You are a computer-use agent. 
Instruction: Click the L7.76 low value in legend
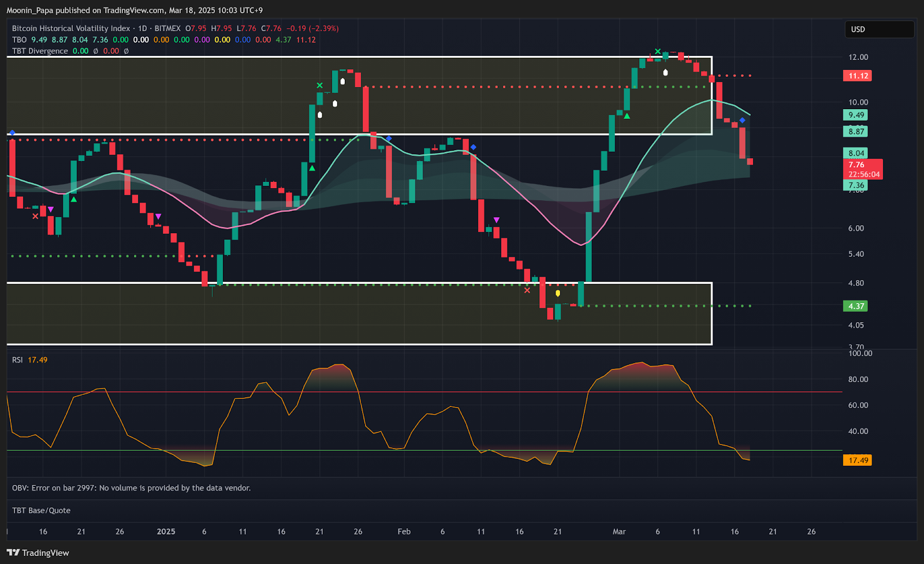pos(247,28)
